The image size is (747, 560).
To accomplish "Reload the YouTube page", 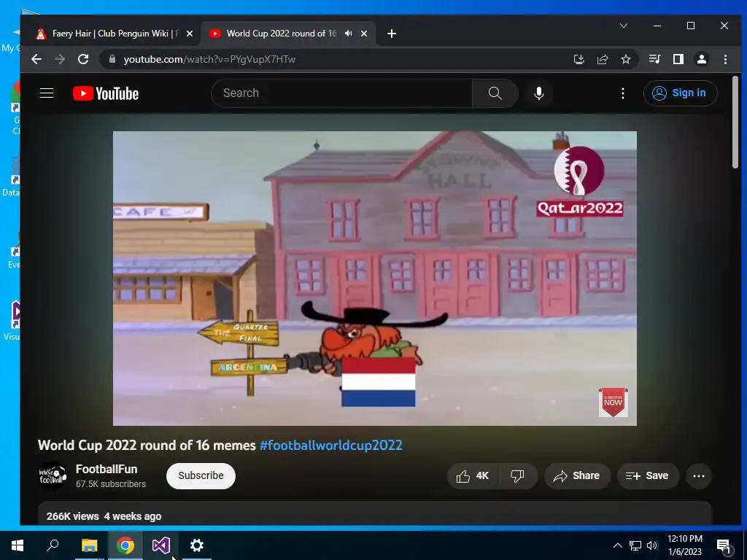I will click(83, 59).
